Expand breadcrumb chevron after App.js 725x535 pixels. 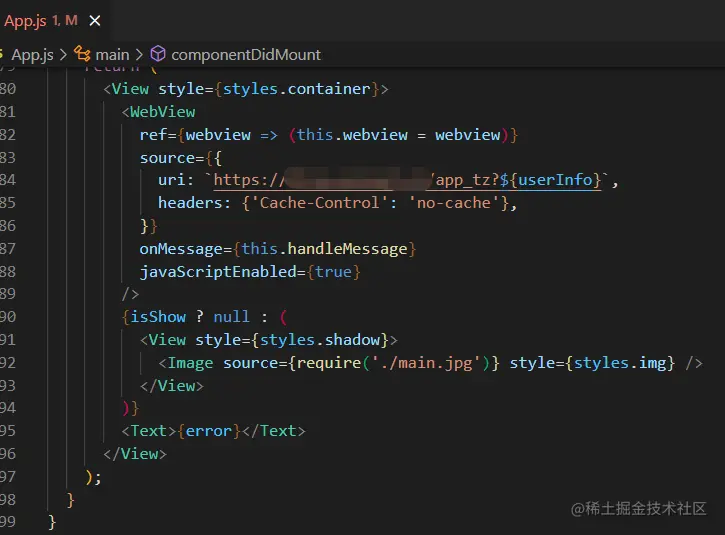63,55
